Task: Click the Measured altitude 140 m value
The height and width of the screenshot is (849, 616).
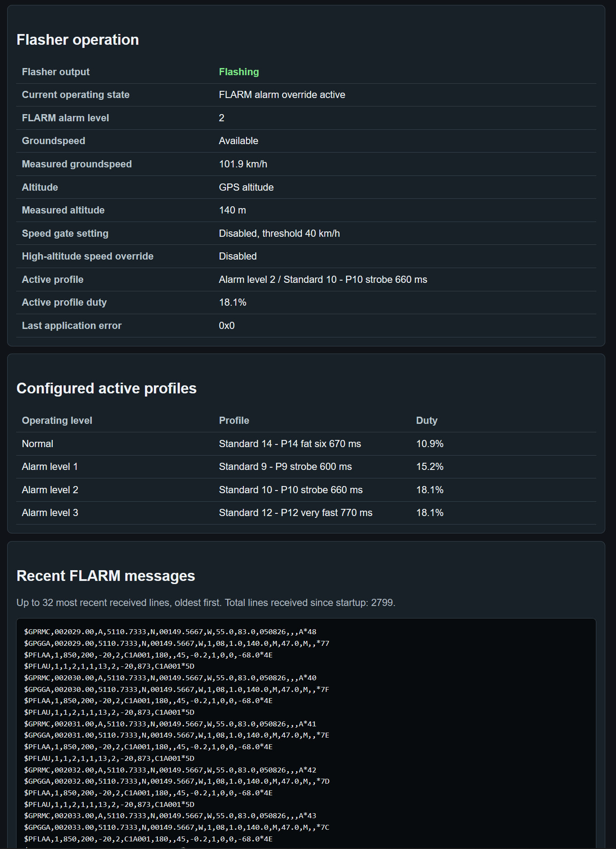Action: pyautogui.click(x=232, y=210)
